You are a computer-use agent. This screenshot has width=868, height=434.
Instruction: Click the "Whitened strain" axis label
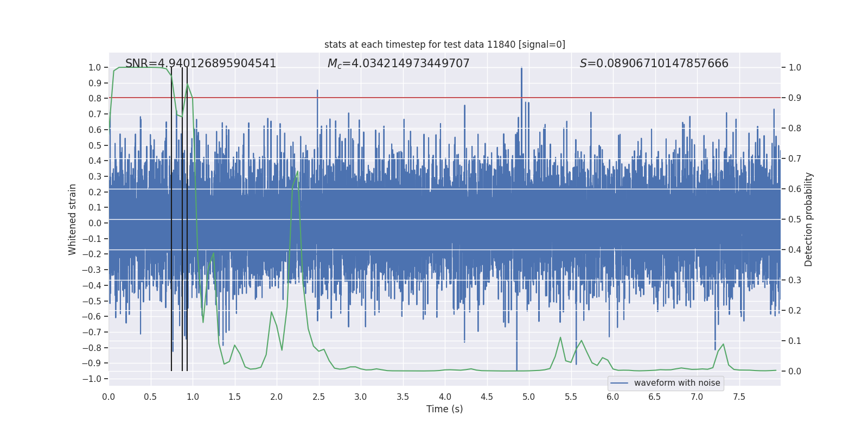73,219
